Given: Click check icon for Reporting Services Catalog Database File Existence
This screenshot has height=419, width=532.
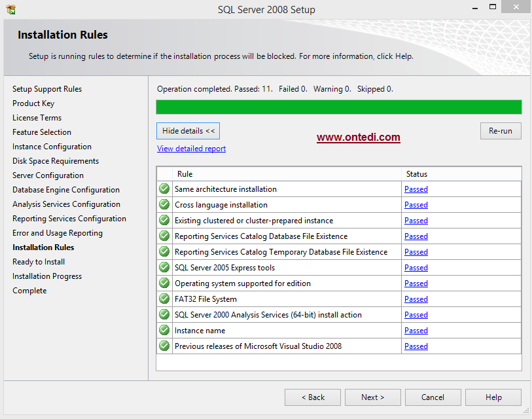Looking at the screenshot, I should (x=164, y=236).
